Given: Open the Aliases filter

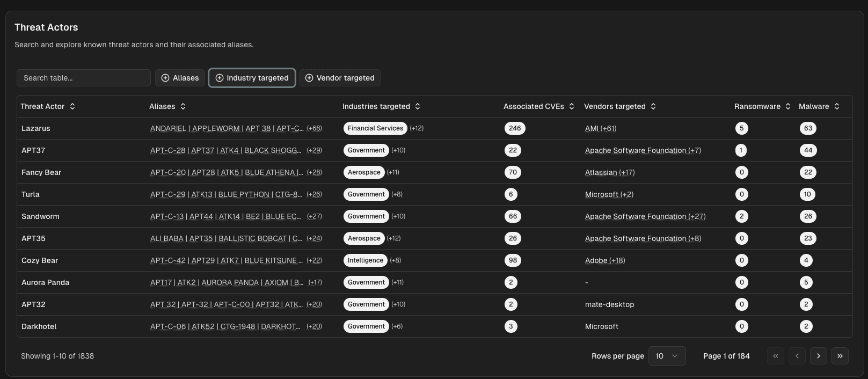Looking at the screenshot, I should [x=180, y=78].
